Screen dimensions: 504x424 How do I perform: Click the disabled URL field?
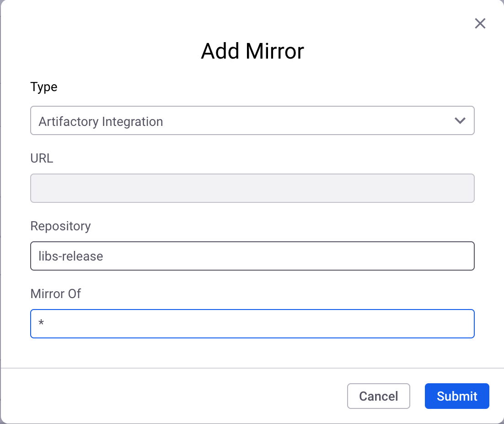252,188
